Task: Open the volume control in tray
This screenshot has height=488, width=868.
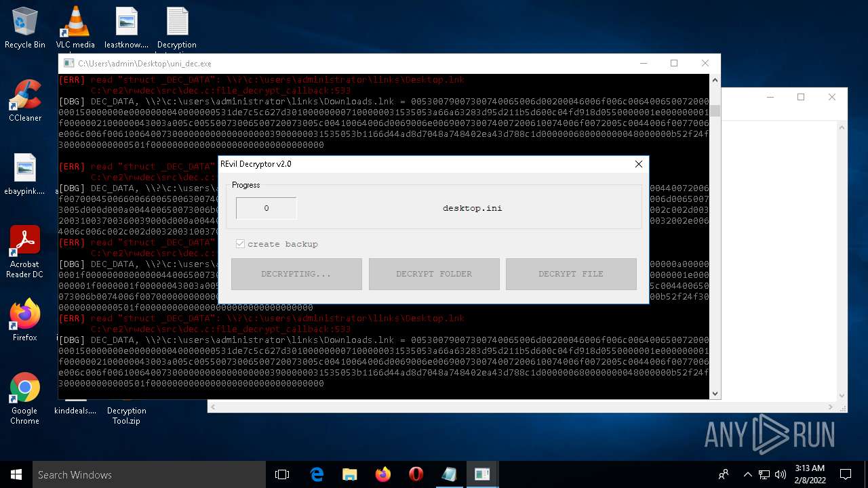Action: (780, 474)
